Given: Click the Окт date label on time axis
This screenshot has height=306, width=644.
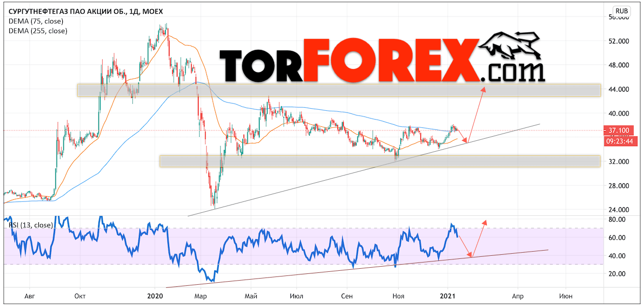Looking at the screenshot, I should click(80, 296).
